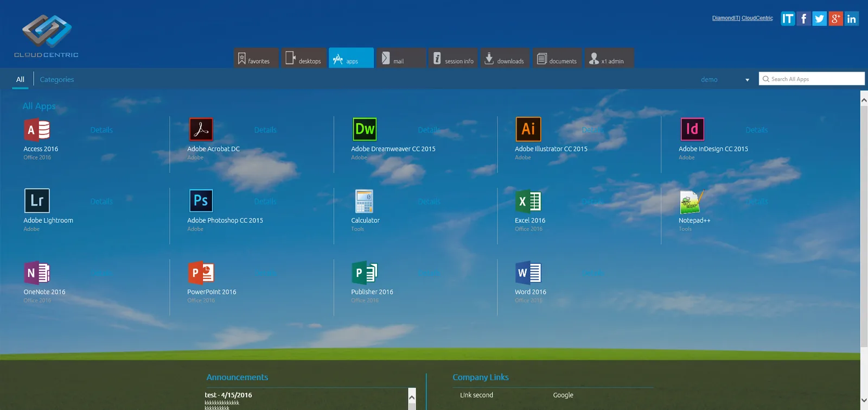
Task: Show Details for Access 2016
Action: (101, 130)
